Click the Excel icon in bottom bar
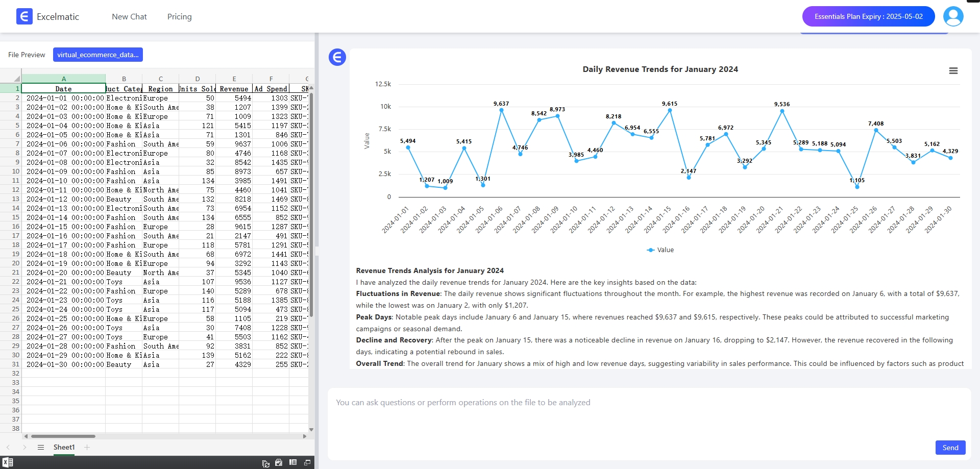 pos(8,462)
